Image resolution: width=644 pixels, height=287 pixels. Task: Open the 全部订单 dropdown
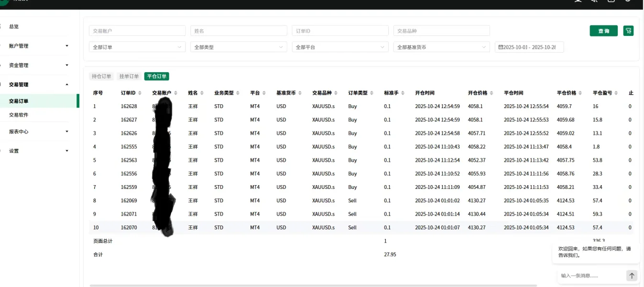(x=137, y=47)
